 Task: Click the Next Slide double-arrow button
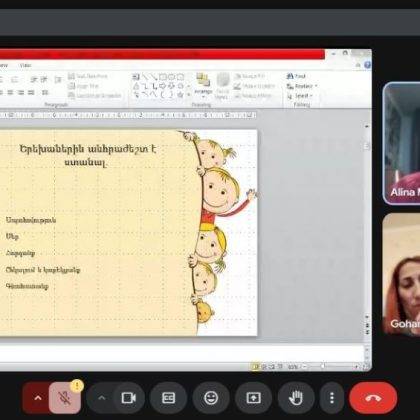367,332
